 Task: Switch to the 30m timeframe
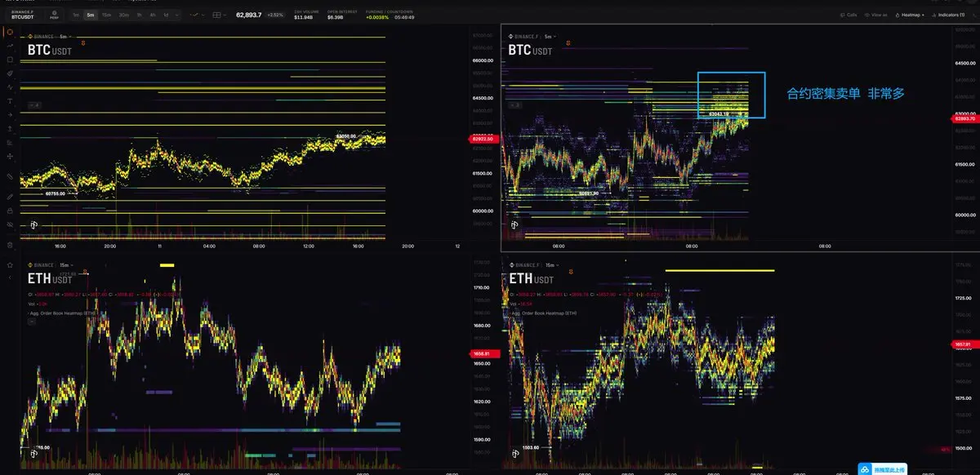tap(123, 15)
